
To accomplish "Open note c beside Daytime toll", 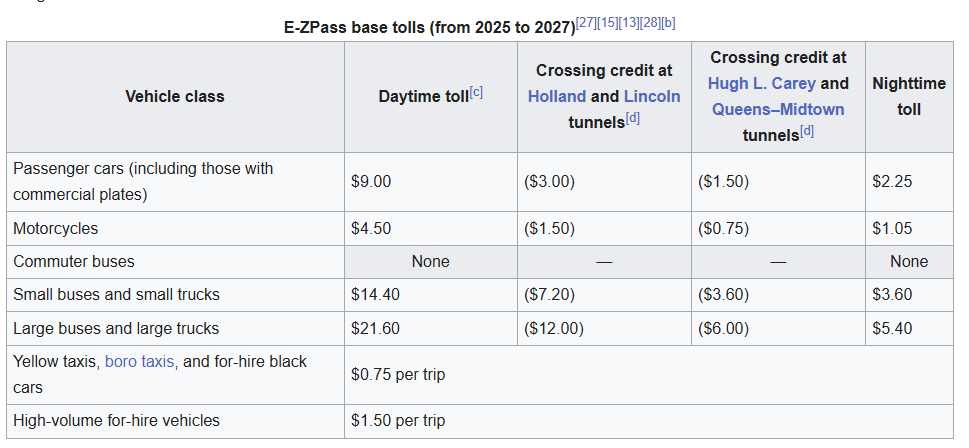I will click(x=476, y=92).
